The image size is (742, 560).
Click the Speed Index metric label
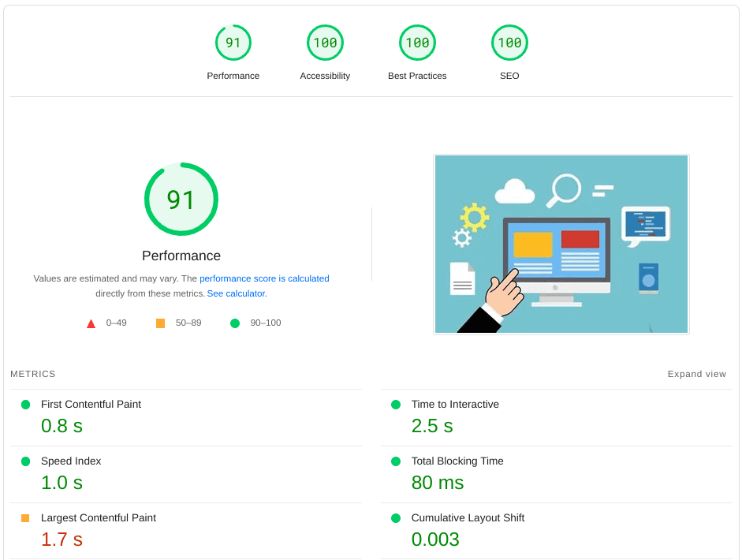71,461
